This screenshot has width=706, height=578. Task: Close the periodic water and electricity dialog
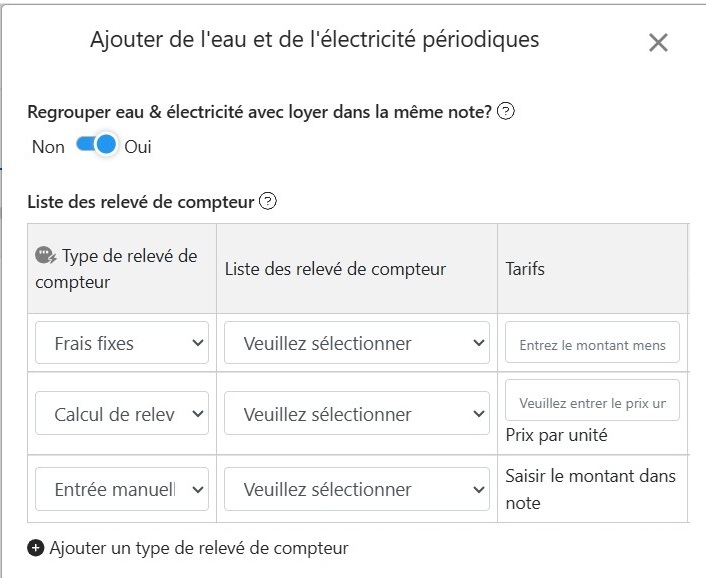tap(658, 42)
